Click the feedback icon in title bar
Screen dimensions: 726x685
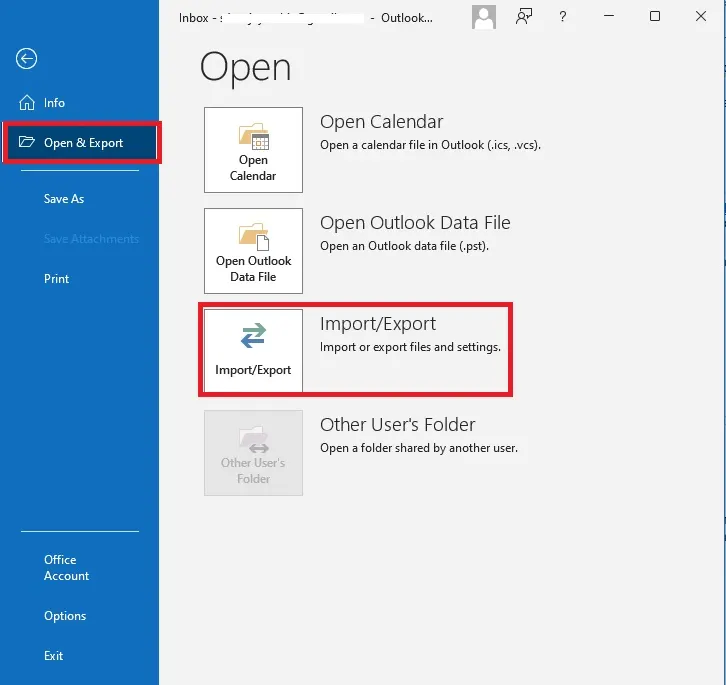tap(524, 17)
